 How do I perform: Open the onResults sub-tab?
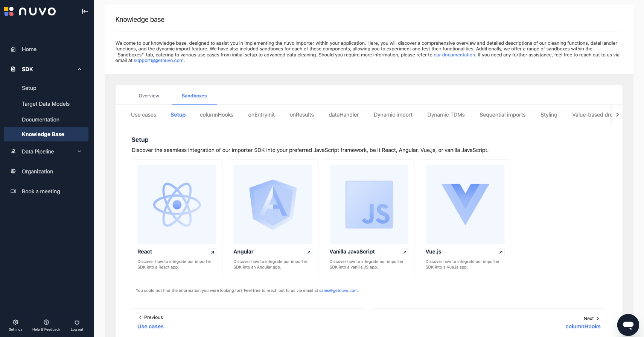(302, 115)
